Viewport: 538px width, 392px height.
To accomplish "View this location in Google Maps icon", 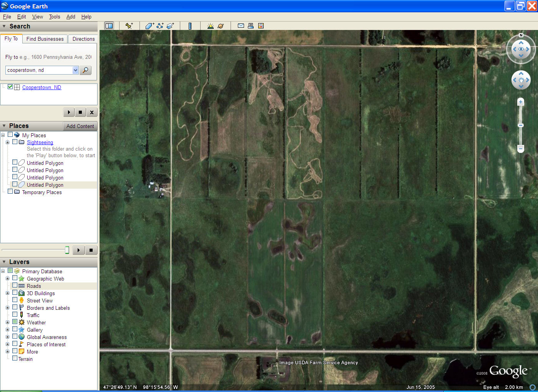I will [x=261, y=26].
